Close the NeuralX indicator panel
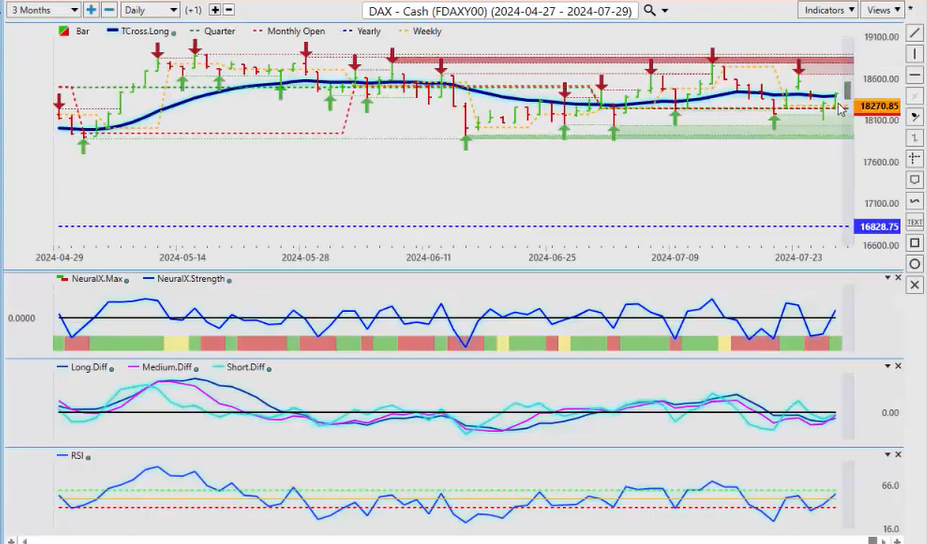The image size is (927, 544). click(898, 278)
